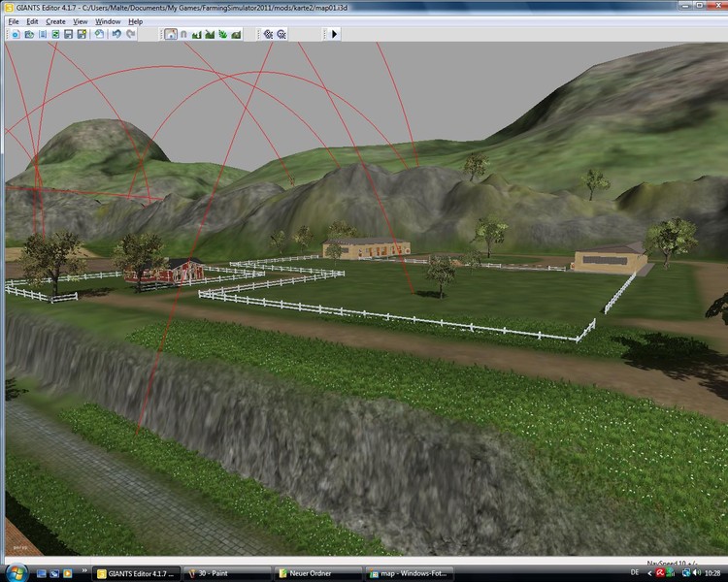728x582 pixels.
Task: Click the Media Player quick launch icon
Action: [67, 573]
